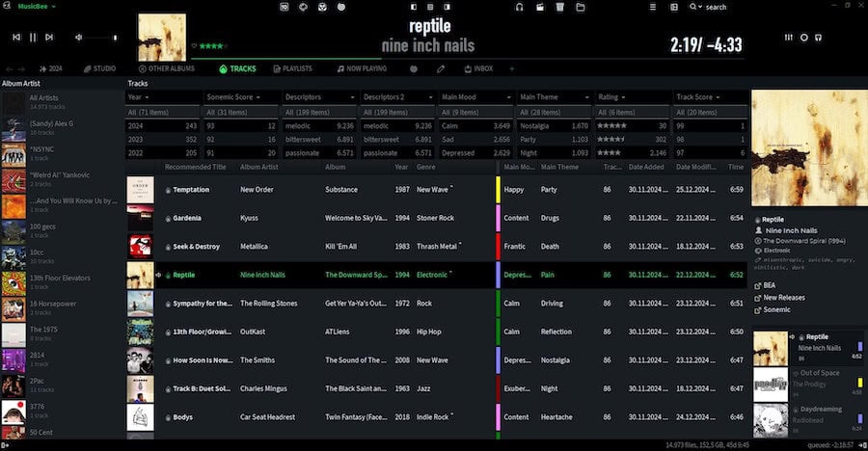
Task: Toggle the status bar icon beside queued time
Action: pos(862,445)
